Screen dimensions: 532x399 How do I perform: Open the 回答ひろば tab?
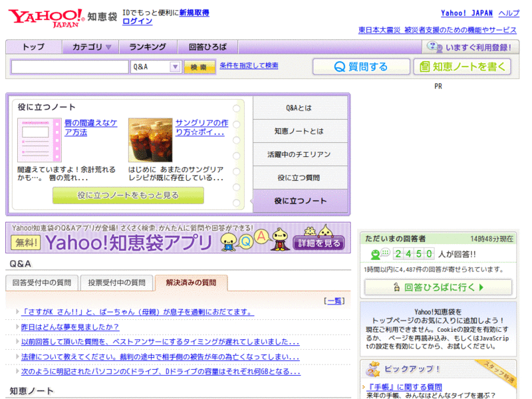[x=207, y=47]
